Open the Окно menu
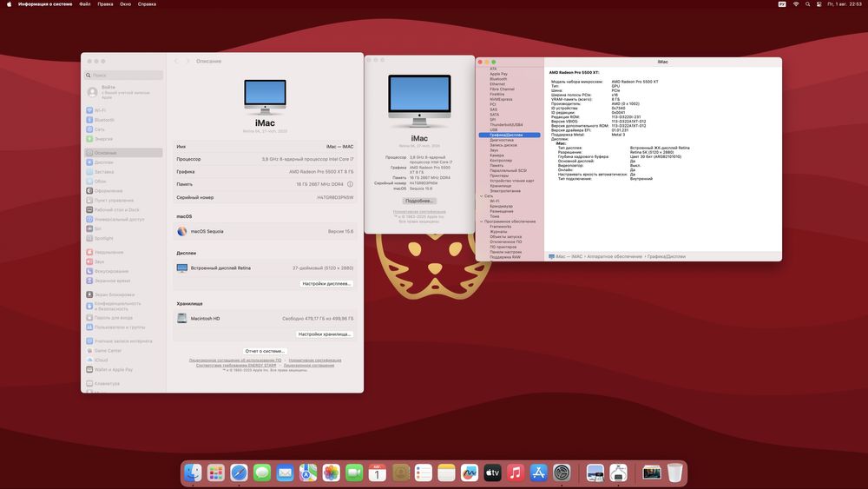The image size is (868, 489). click(x=126, y=3)
